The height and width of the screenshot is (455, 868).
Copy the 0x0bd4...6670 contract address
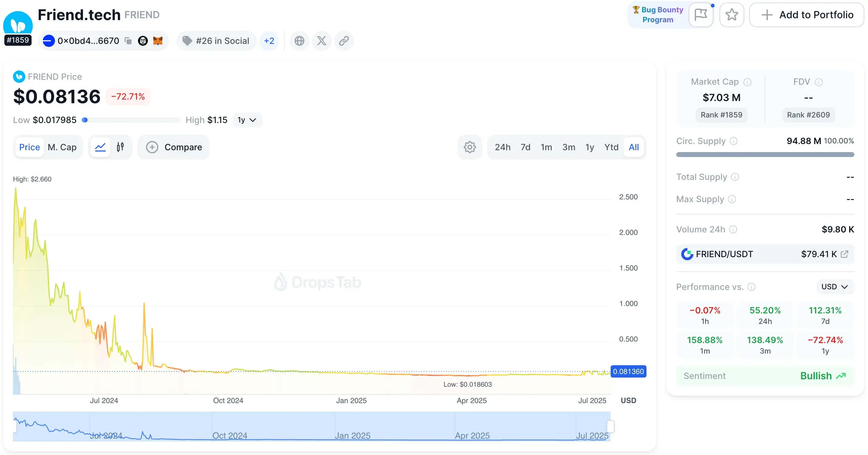click(128, 41)
